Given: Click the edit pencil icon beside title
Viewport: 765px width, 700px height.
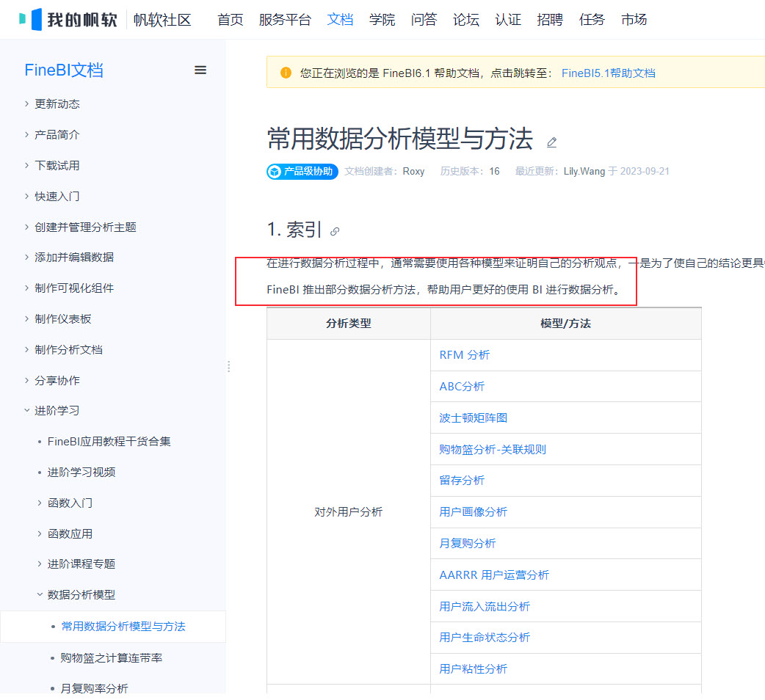Looking at the screenshot, I should coord(552,142).
